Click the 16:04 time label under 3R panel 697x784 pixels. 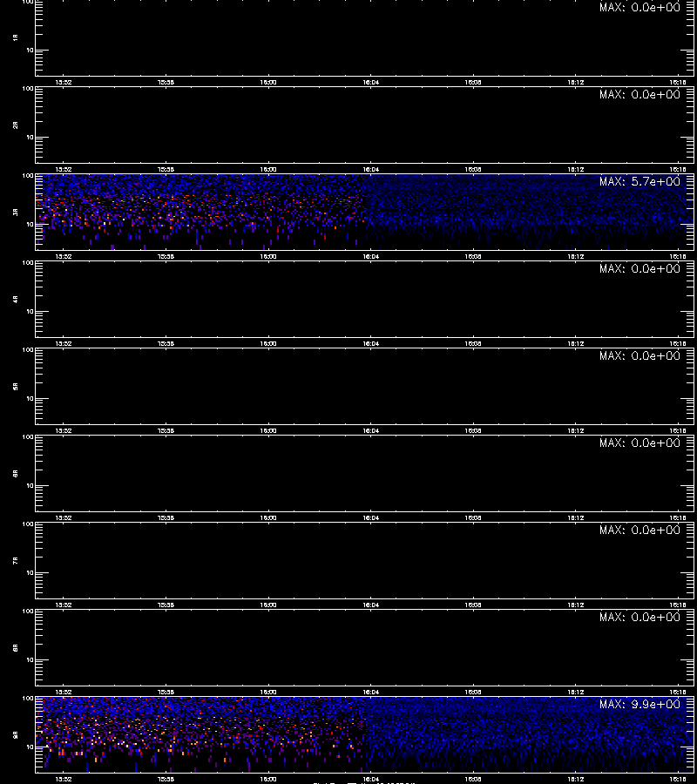pyautogui.click(x=370, y=256)
